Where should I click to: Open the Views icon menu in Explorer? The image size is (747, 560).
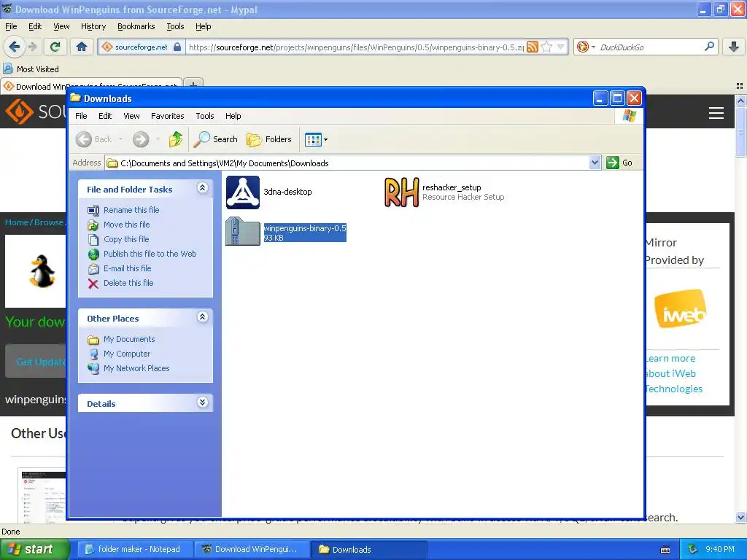click(317, 139)
